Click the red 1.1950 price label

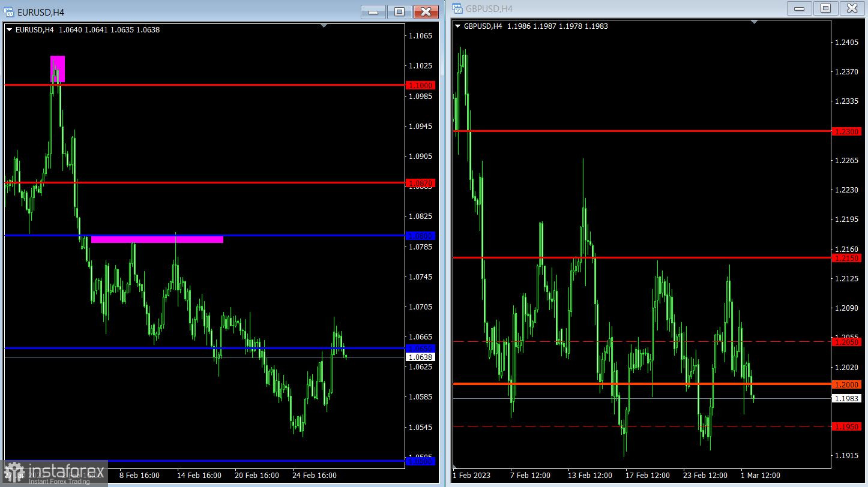pyautogui.click(x=847, y=426)
